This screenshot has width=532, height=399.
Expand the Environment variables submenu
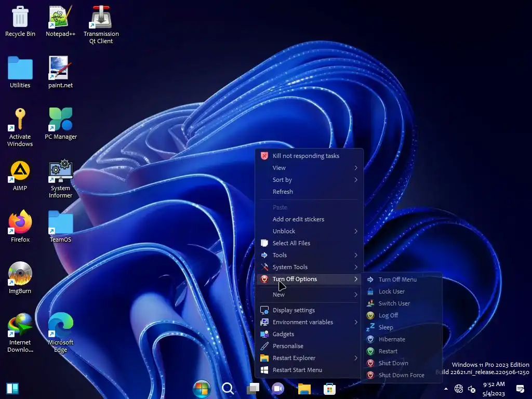pos(309,322)
